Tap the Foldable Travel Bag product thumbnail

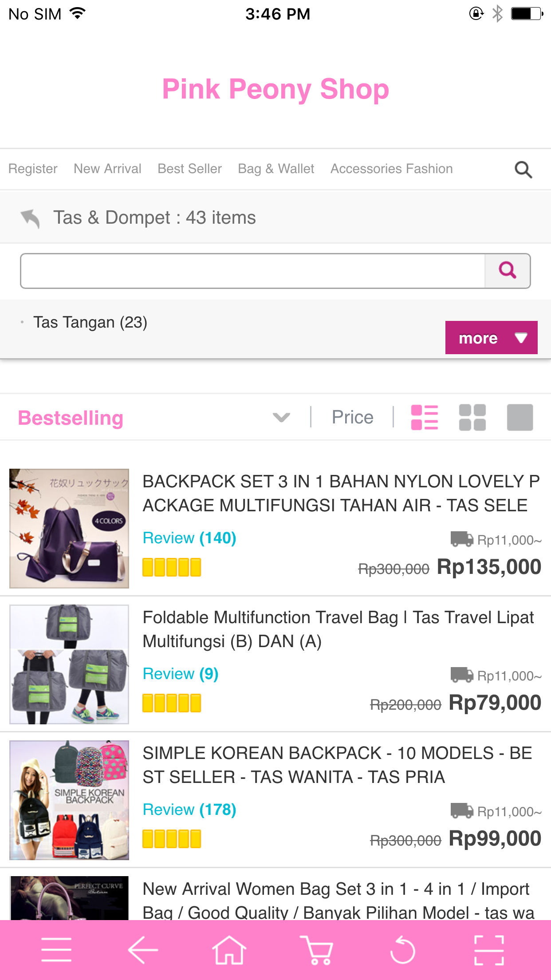[69, 664]
